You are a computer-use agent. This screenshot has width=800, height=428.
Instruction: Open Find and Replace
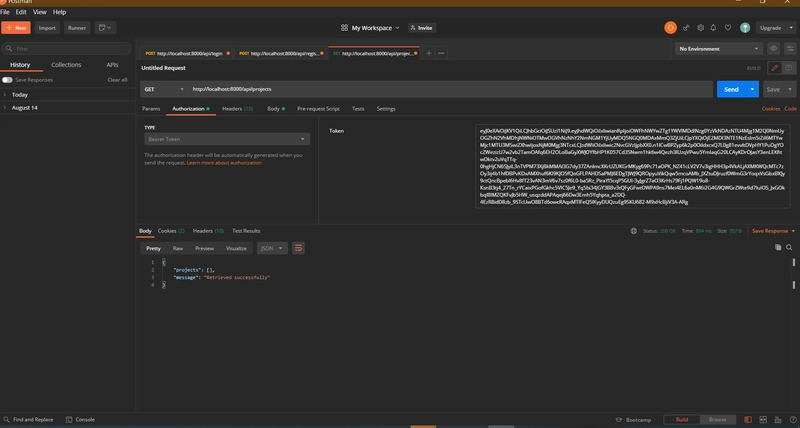28,419
